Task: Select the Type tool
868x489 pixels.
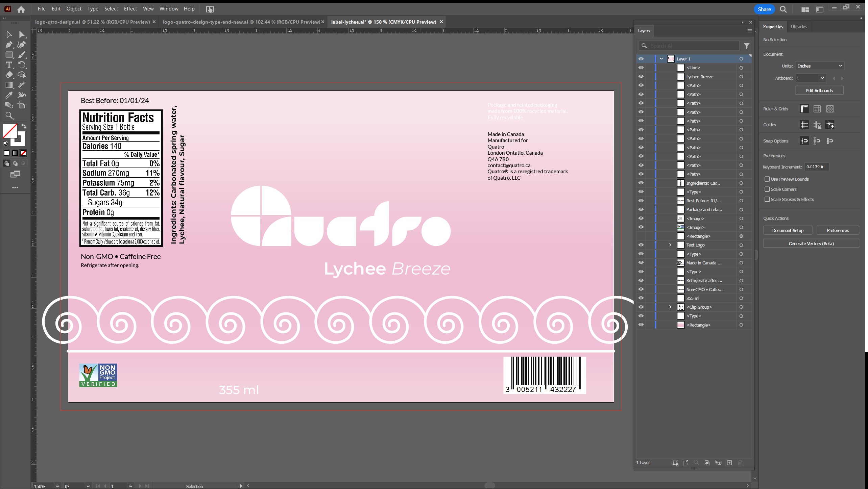Action: 9,65
